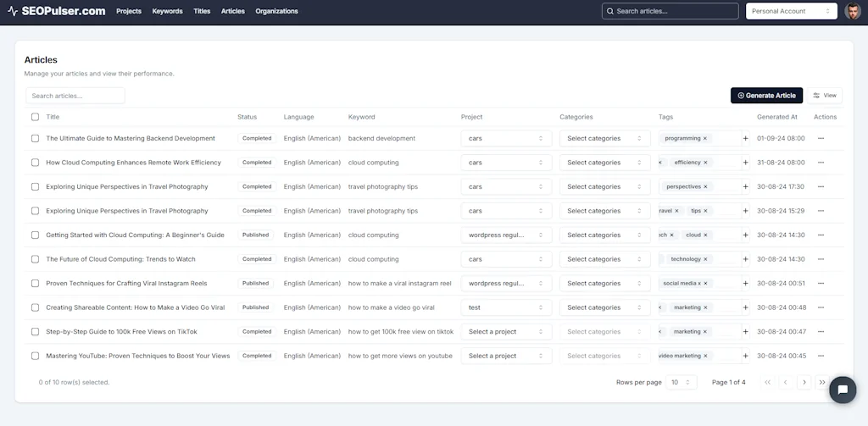868x426 pixels.
Task: Jump to last page of articles
Action: click(821, 383)
